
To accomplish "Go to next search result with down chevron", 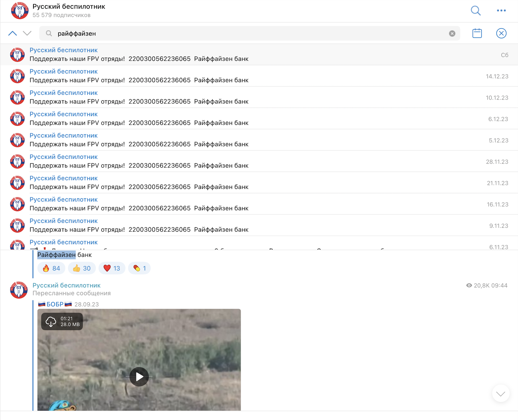I will (27, 33).
